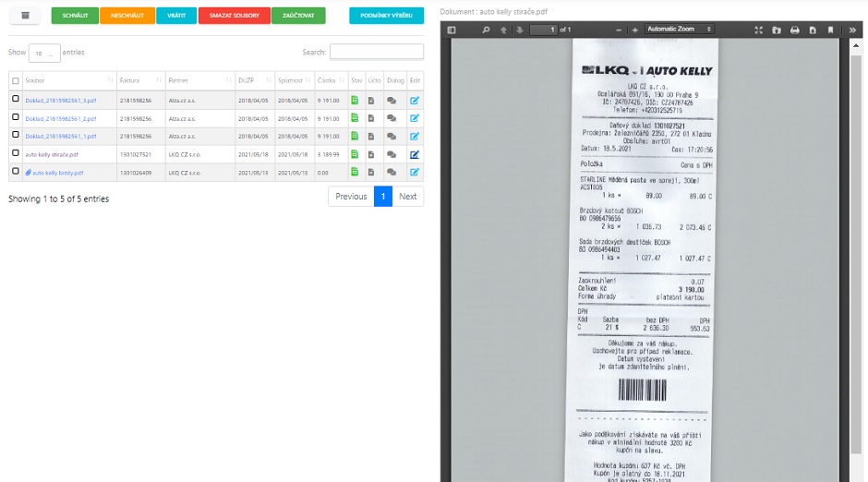Select the checkbox for auto kelly brzdy.pdf
The image size is (868, 482).
(15, 171)
